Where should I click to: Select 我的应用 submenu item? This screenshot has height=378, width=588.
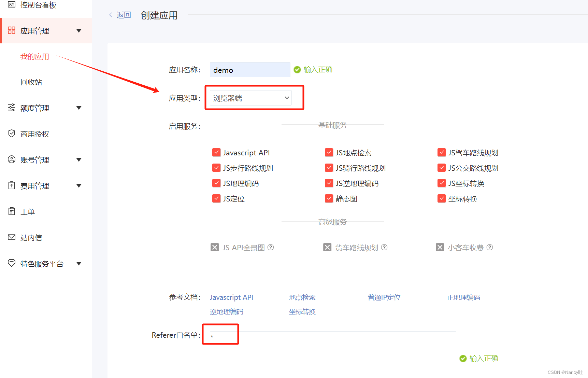pos(34,56)
